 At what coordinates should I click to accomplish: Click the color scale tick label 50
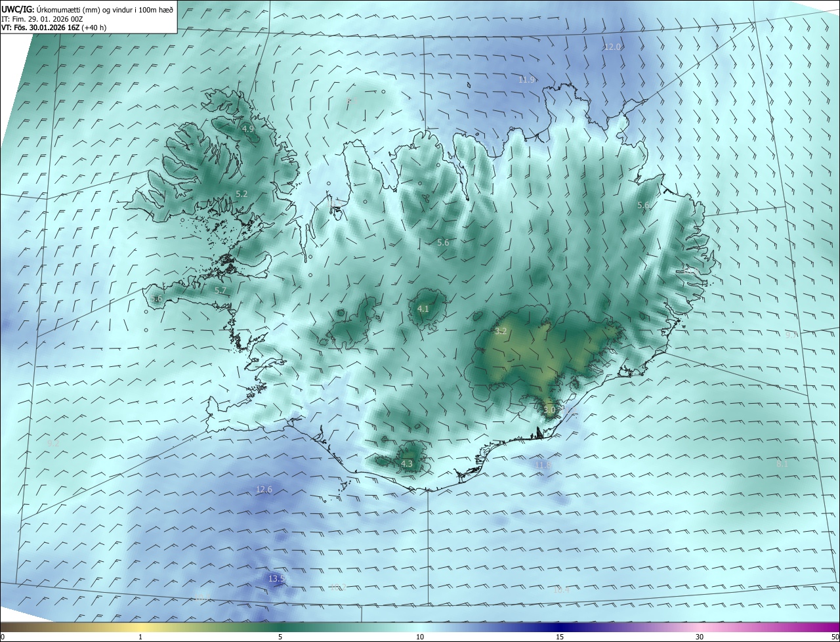(x=835, y=637)
